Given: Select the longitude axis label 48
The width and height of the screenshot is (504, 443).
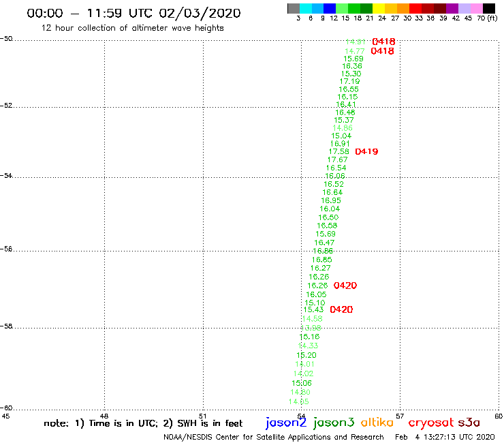Looking at the screenshot, I should [104, 416].
